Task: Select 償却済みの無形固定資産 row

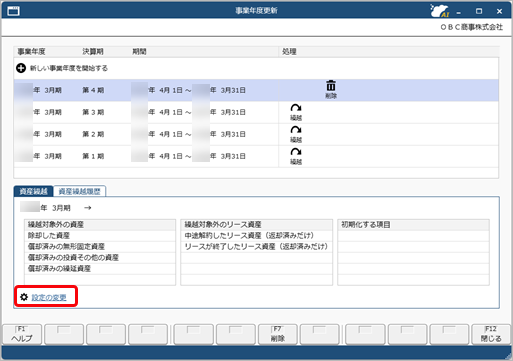Action: pos(100,247)
